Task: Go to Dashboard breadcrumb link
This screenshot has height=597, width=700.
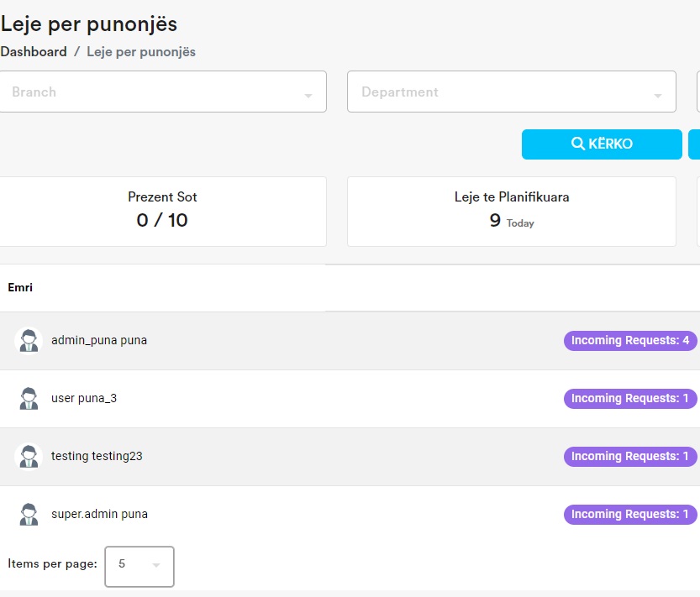Action: click(x=34, y=52)
